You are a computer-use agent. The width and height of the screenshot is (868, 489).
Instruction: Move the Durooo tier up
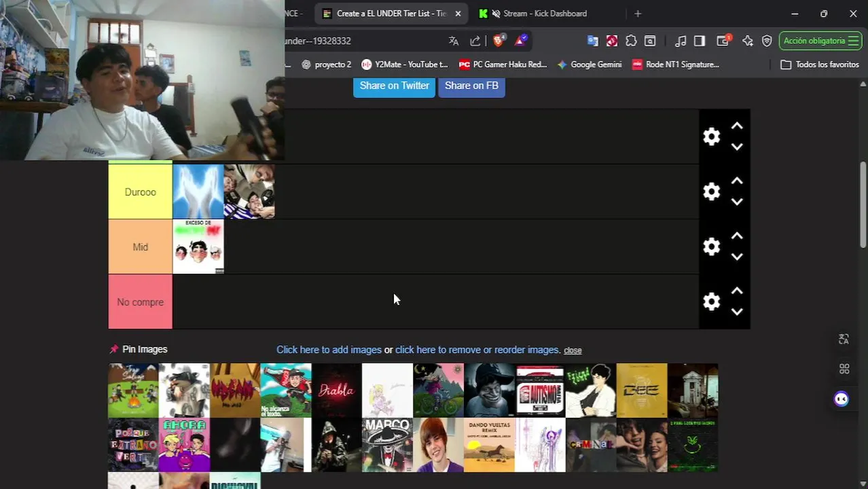point(737,181)
